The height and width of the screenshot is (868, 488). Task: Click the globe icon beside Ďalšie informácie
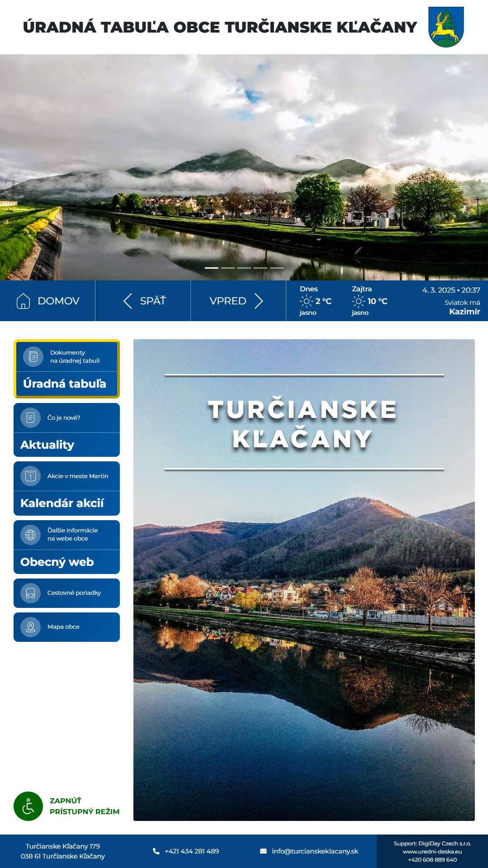click(30, 535)
